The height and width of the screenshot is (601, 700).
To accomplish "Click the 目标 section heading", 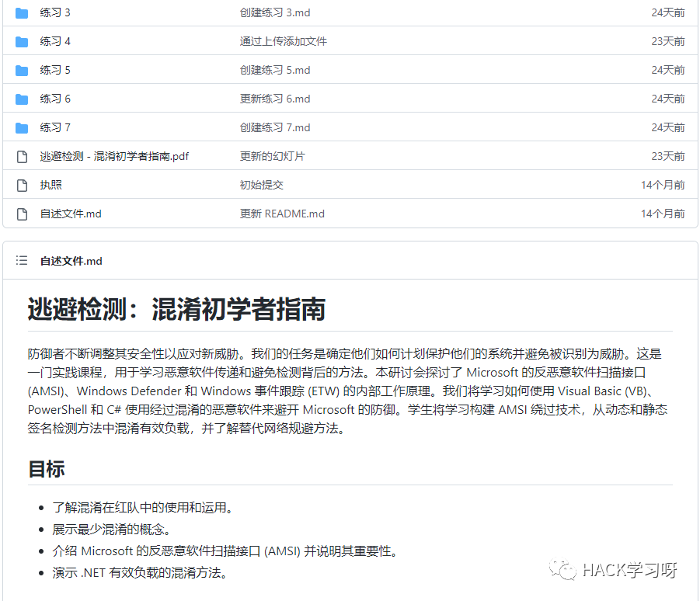I will (47, 469).
